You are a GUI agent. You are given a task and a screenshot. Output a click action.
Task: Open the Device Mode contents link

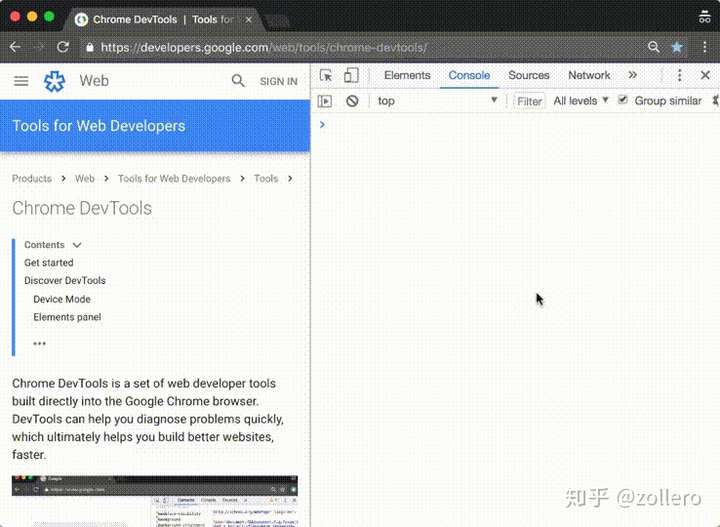coord(62,299)
